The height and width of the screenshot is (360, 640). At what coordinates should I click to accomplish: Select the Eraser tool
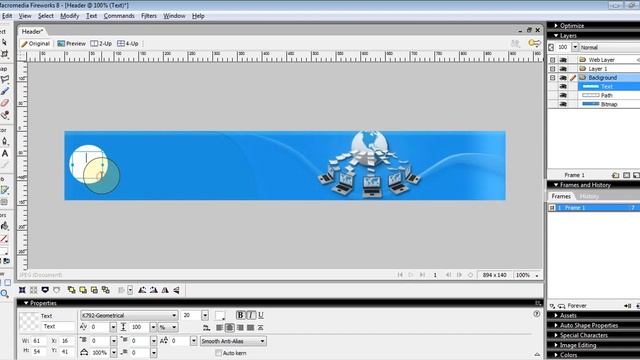coord(4,103)
